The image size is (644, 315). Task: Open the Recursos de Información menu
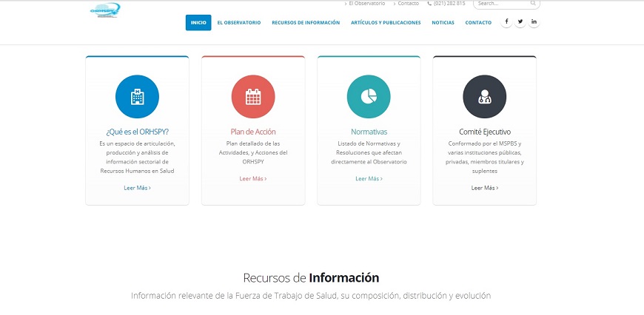[x=306, y=23]
